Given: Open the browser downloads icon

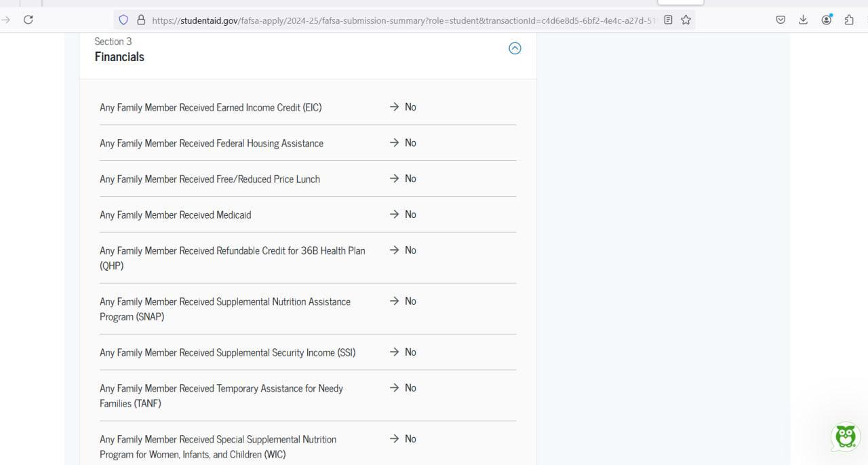Looking at the screenshot, I should click(x=803, y=20).
